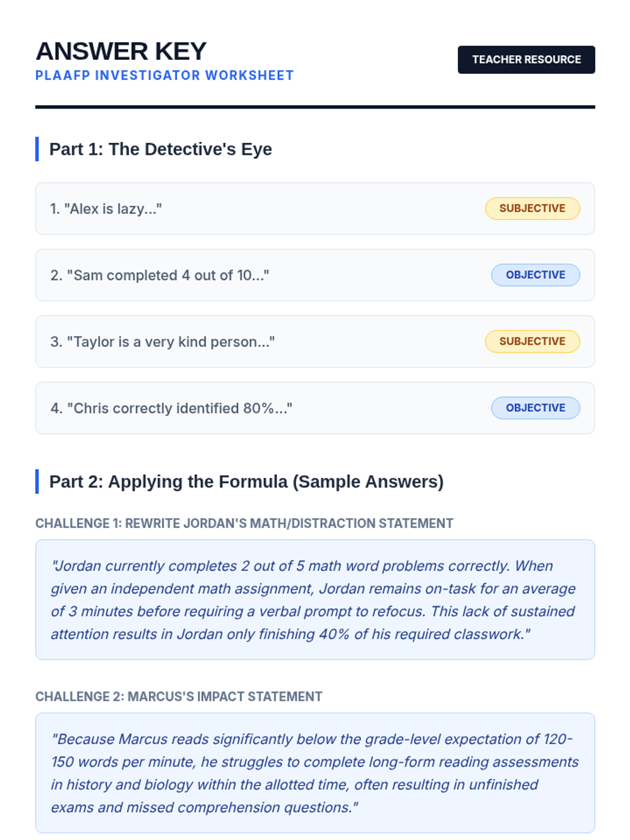
Task: Click the "Chris correctly identified 80%..." text
Action: (x=171, y=408)
